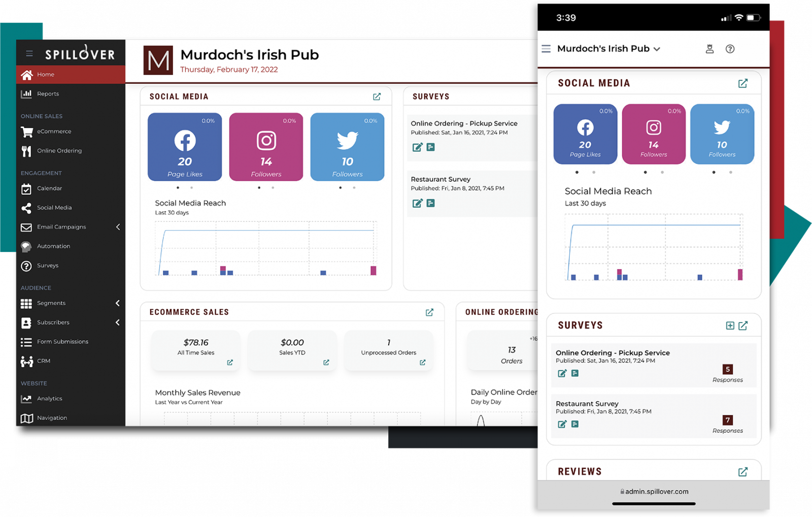Open desktop Social Media panel external link
The height and width of the screenshot is (517, 812).
[377, 96]
